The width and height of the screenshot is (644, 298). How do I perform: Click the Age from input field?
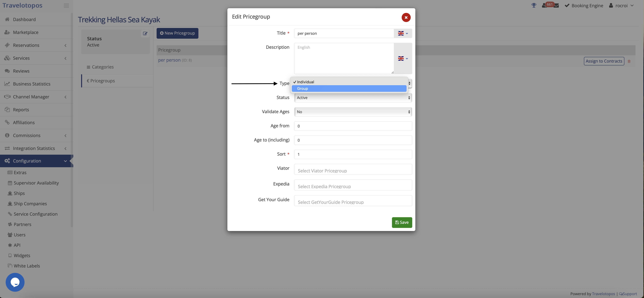353,126
